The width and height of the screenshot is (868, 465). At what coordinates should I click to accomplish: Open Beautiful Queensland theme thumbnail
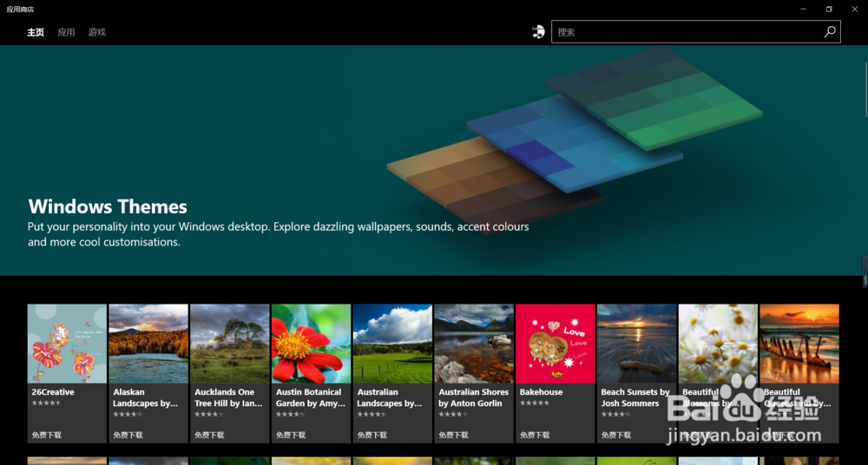click(799, 344)
